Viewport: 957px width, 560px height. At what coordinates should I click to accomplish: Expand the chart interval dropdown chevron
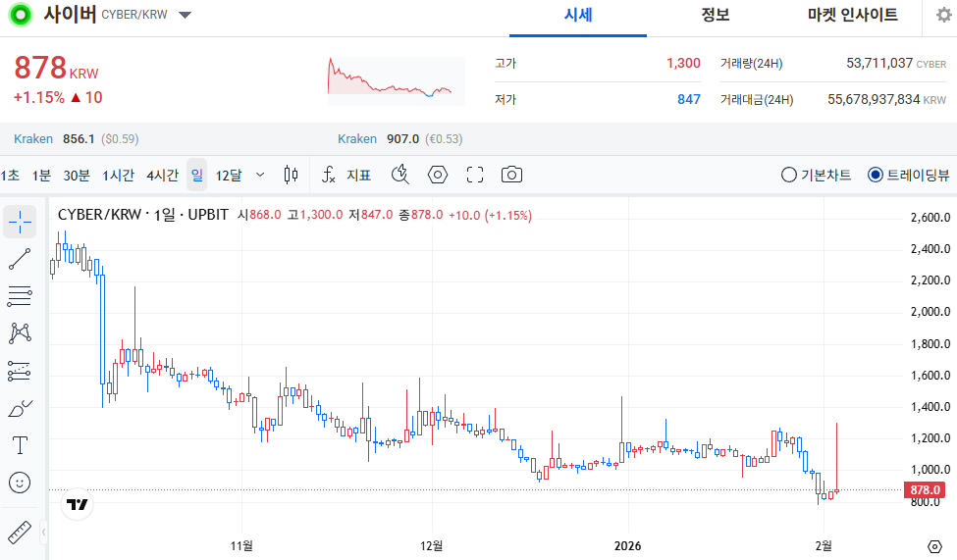coord(260,175)
